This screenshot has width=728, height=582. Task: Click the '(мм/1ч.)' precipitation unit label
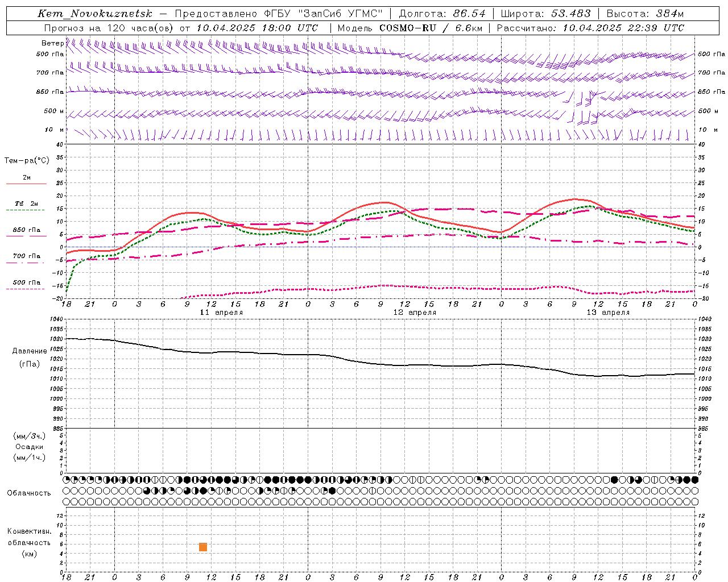click(x=30, y=458)
